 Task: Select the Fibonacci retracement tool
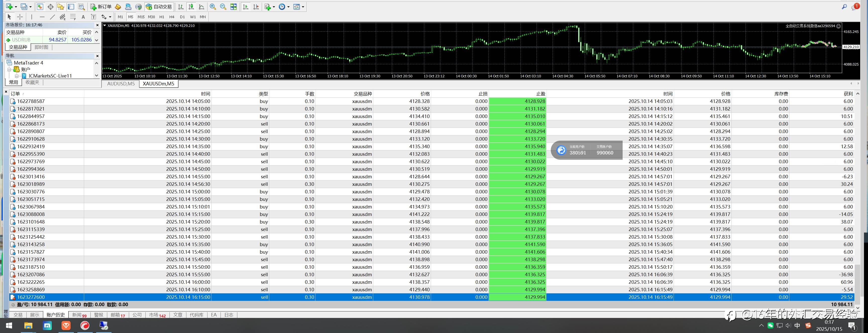coord(73,17)
